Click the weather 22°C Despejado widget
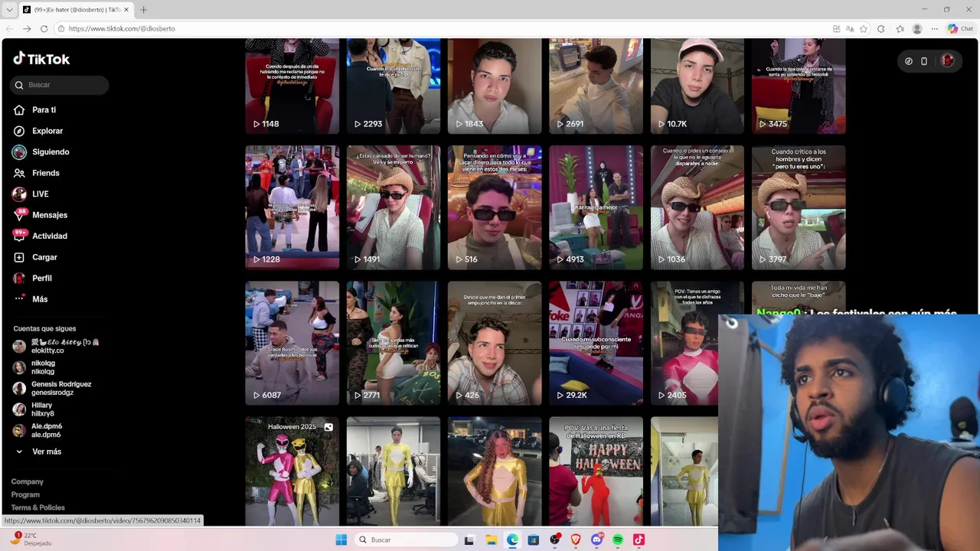980x551 pixels. pos(31,540)
